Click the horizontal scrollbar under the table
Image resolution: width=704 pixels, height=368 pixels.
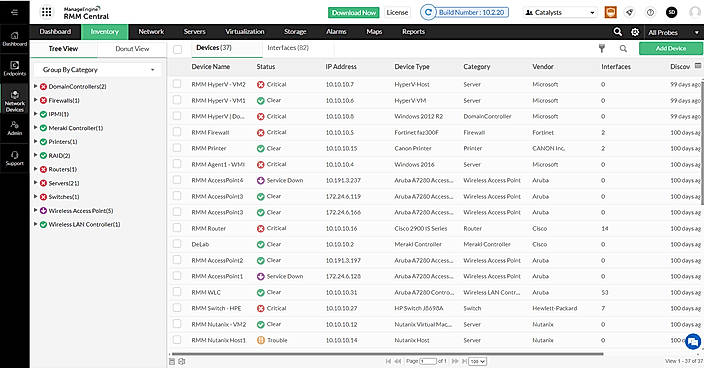point(387,354)
